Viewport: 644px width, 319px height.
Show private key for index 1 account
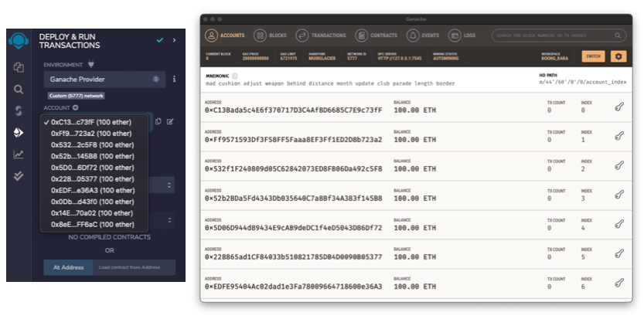619,136
